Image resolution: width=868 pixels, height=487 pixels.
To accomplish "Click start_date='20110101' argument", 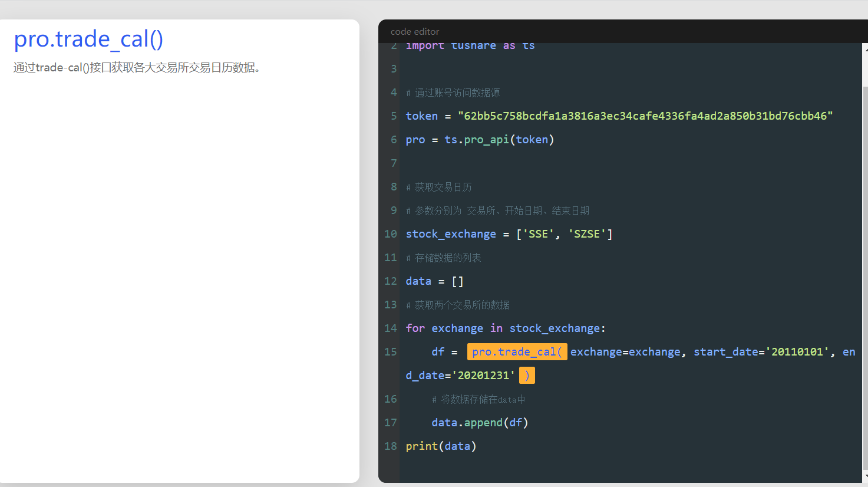I will tap(761, 352).
